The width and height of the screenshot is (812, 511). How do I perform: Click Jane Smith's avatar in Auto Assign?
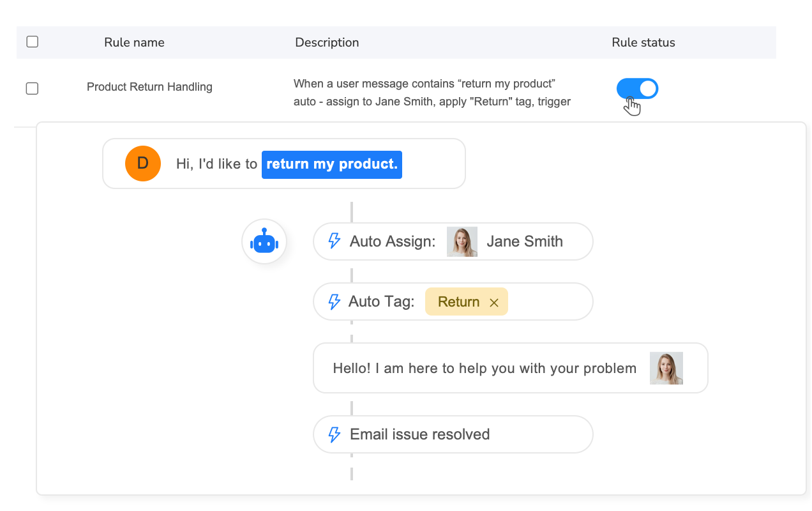[462, 241]
